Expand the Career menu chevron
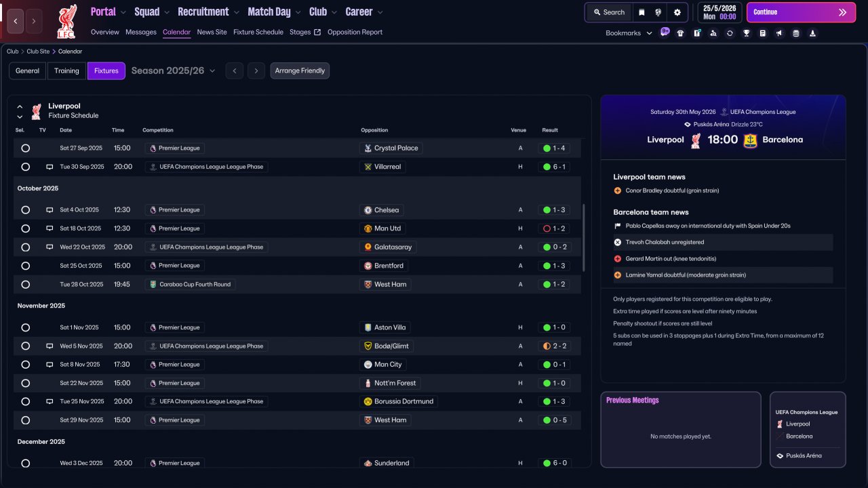 [380, 12]
